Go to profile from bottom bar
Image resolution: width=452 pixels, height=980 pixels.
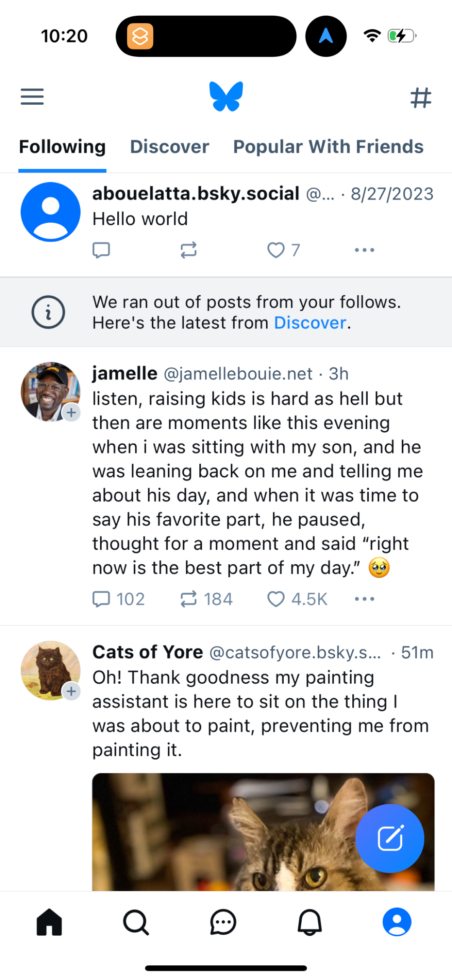click(396, 922)
